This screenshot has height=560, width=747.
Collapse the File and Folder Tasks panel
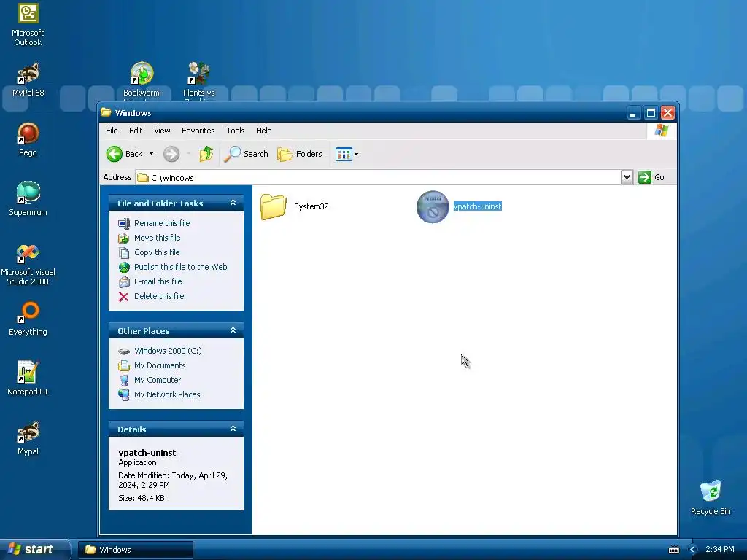[233, 203]
